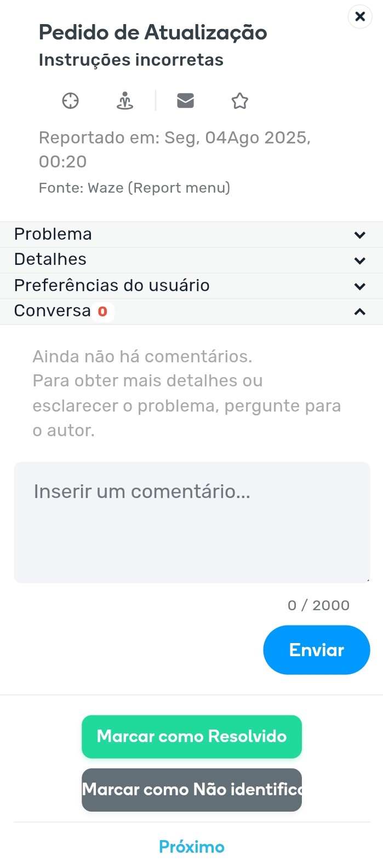
Task: Click the Problema section label
Action: [x=53, y=234]
